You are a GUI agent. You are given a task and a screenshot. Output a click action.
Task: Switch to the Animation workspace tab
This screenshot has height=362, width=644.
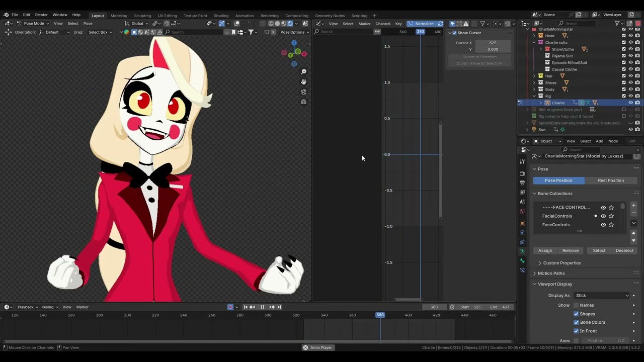[245, 16]
